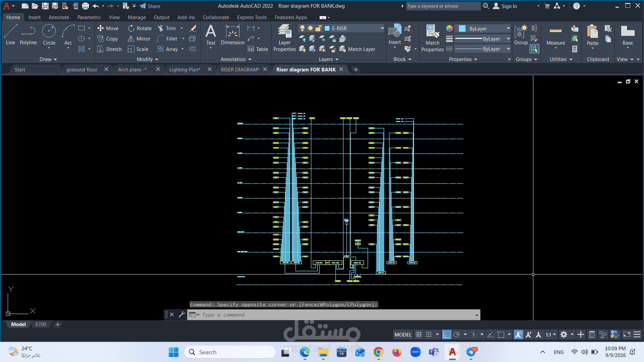Click the Rotate tool
The width and height of the screenshot is (644, 362).
[x=140, y=28]
